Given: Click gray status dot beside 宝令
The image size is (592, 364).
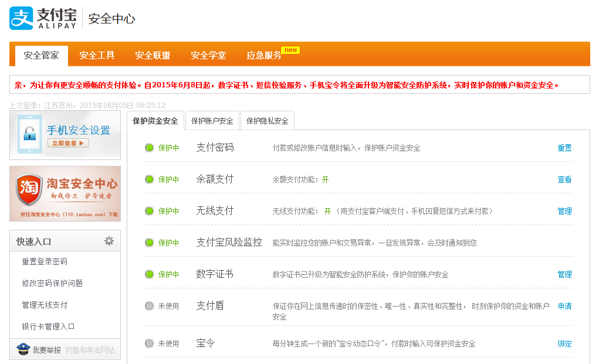Looking at the screenshot, I should tap(149, 343).
